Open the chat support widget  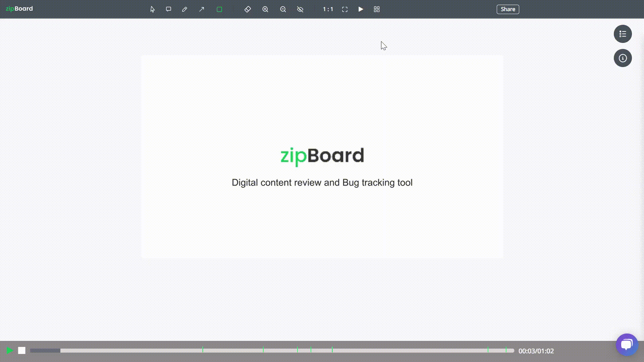[627, 345]
